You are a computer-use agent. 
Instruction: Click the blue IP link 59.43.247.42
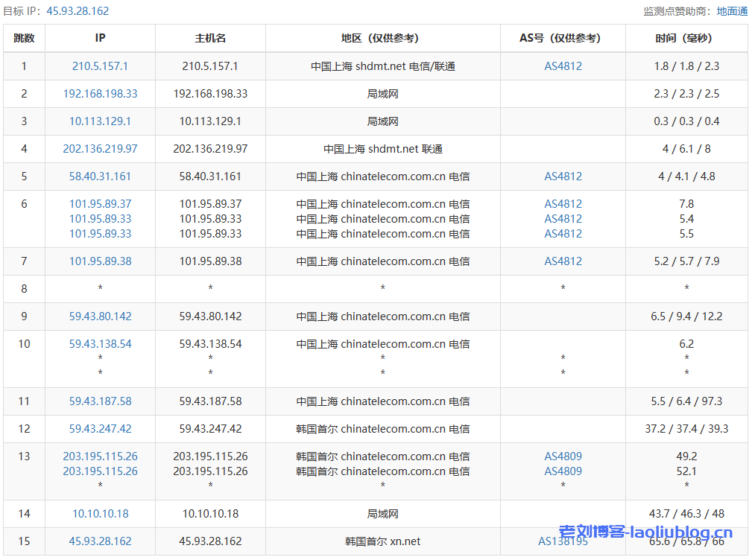pyautogui.click(x=100, y=429)
